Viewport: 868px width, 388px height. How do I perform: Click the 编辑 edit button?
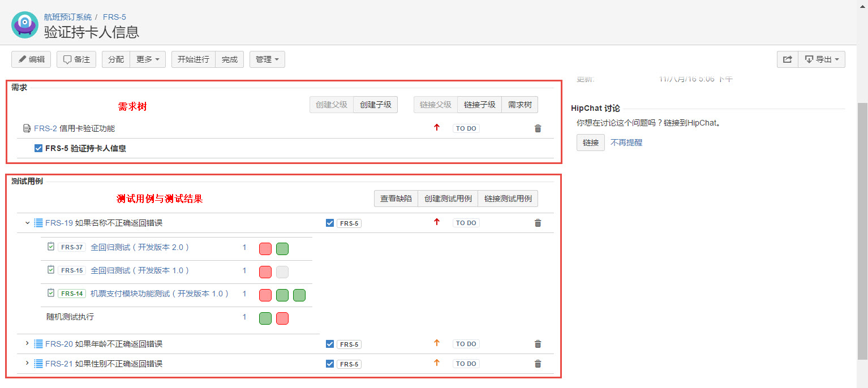coord(31,59)
